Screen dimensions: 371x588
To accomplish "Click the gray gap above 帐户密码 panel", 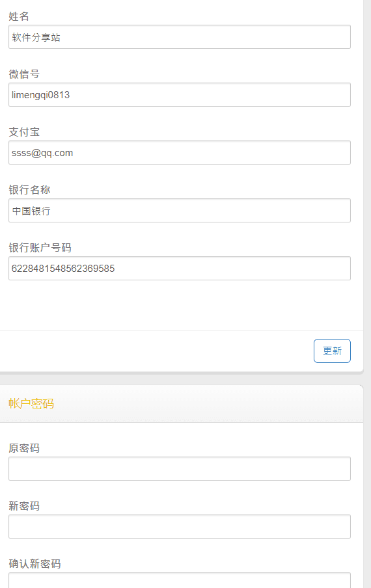I will coord(182,379).
